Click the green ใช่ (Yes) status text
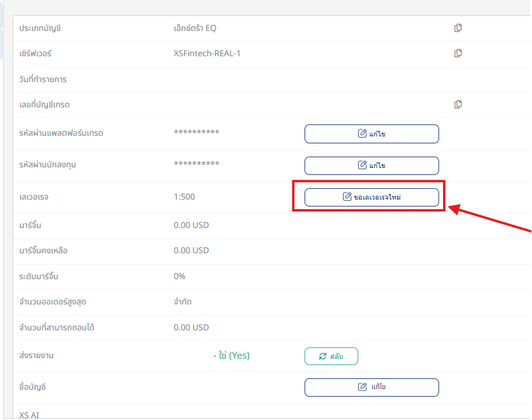This screenshot has height=420, width=532. point(231,356)
